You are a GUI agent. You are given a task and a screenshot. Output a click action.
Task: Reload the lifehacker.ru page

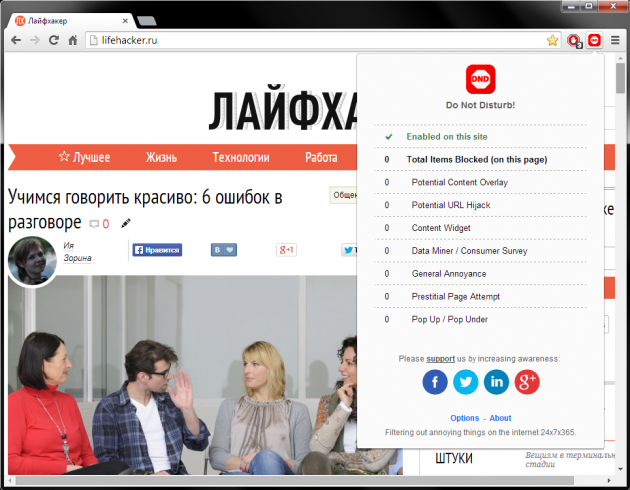(54, 40)
